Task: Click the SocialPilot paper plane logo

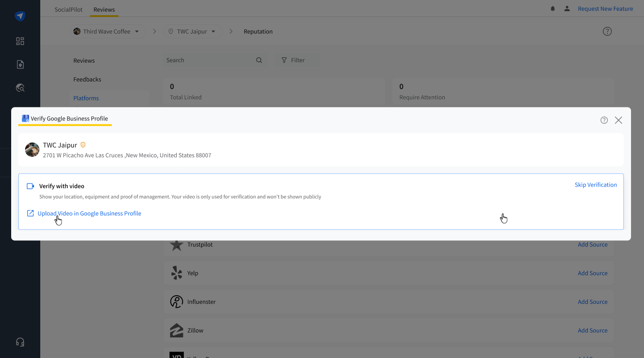Action: click(20, 16)
